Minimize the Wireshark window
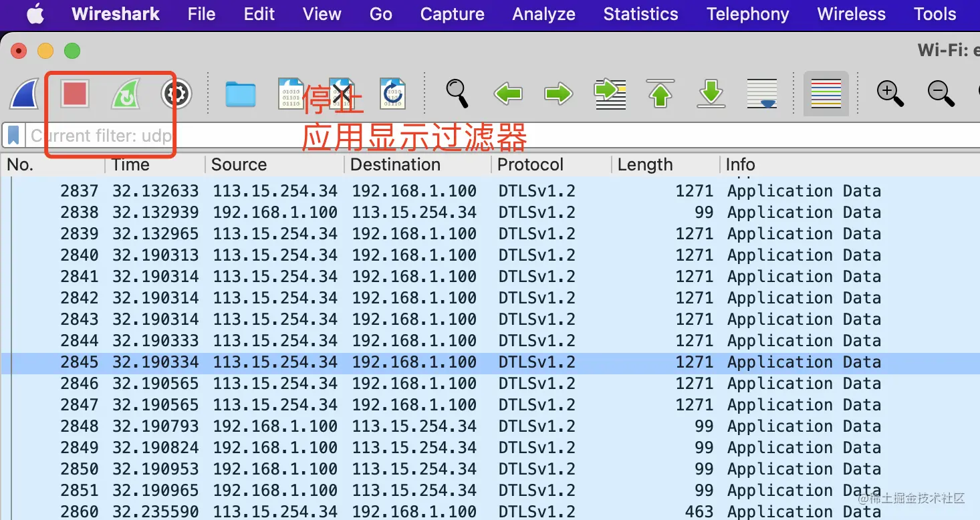The height and width of the screenshot is (520, 980). 45,51
